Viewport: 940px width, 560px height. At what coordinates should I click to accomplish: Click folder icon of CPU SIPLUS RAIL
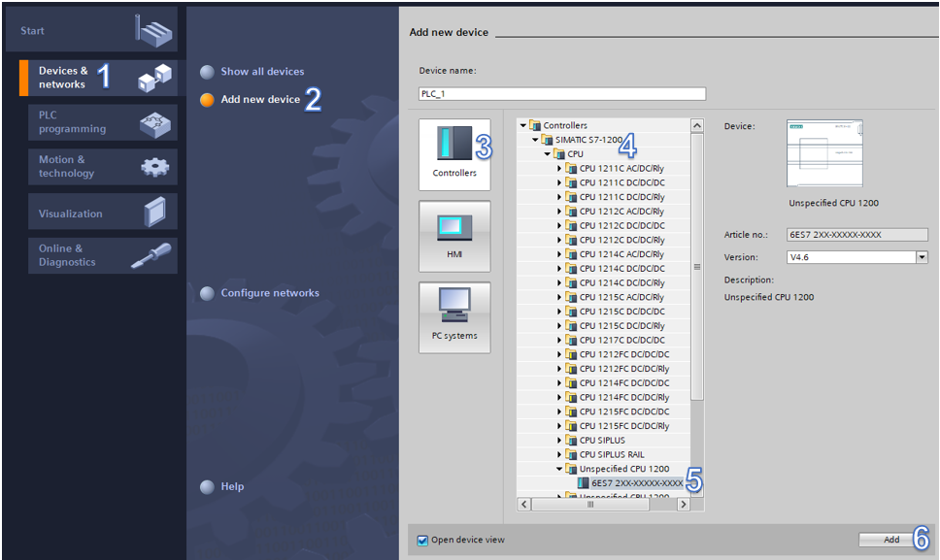[571, 454]
